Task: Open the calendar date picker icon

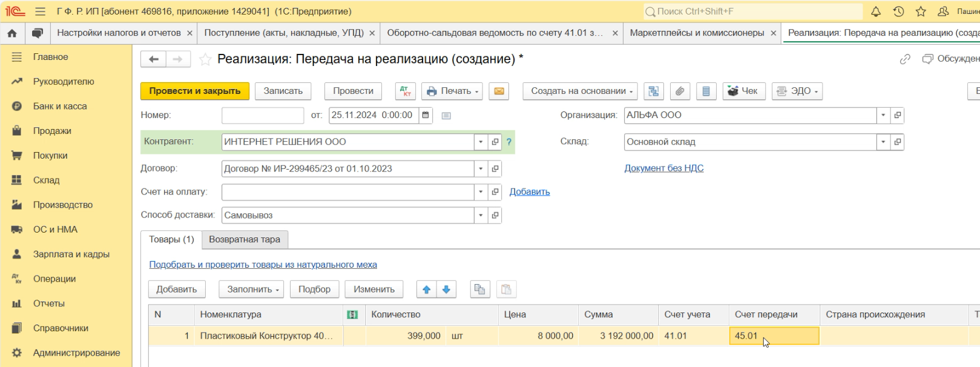Action: click(426, 115)
